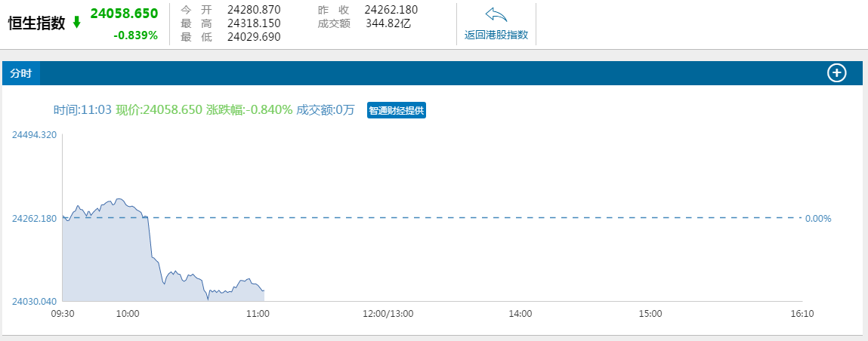
Task: Click the back arrow icon
Action: click(x=496, y=15)
